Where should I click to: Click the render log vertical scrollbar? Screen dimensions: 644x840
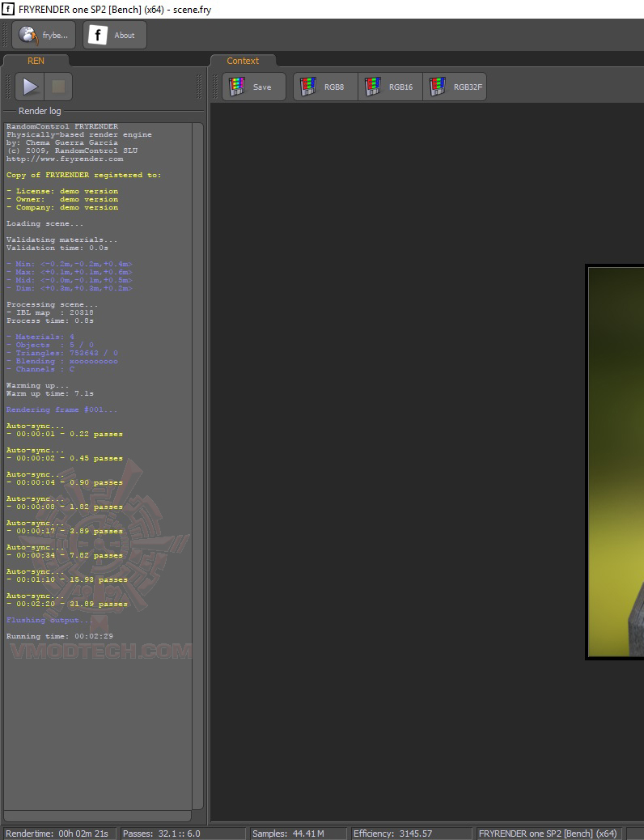pos(197,466)
